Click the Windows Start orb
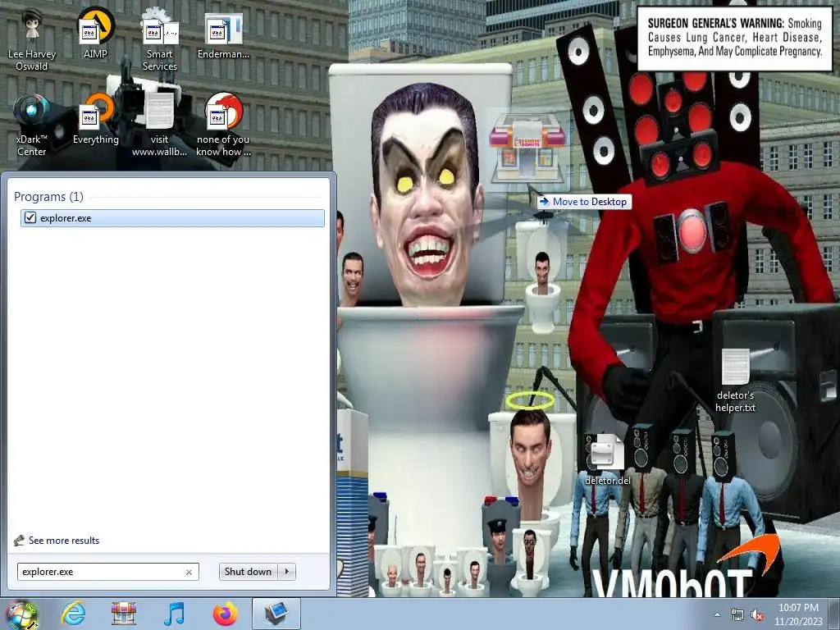The height and width of the screenshot is (630, 840). tap(21, 614)
